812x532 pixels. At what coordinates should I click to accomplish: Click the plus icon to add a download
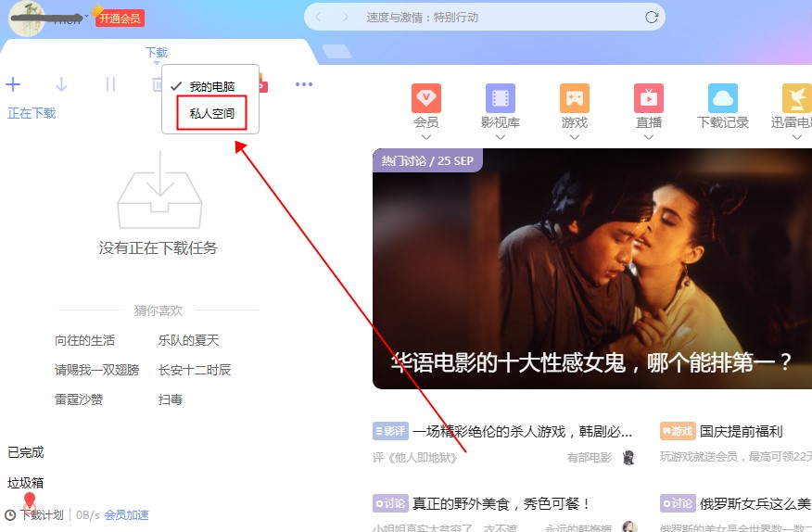13,85
